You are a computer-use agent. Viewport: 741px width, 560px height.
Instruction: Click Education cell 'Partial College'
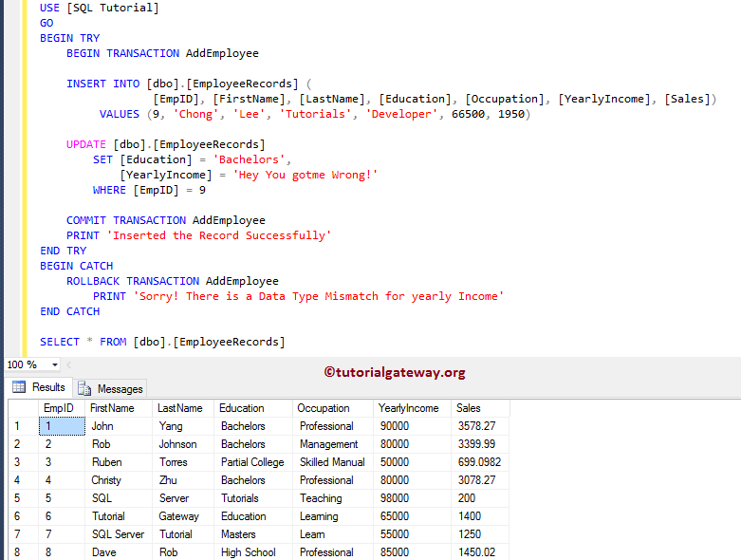click(x=252, y=462)
